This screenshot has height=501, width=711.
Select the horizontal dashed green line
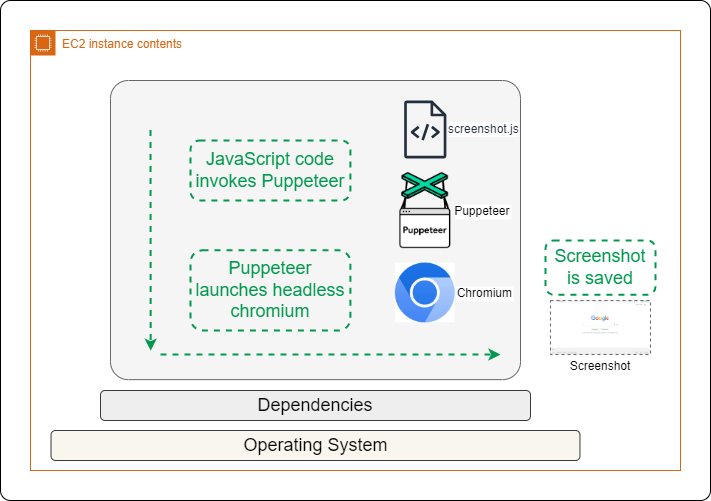[x=320, y=354]
